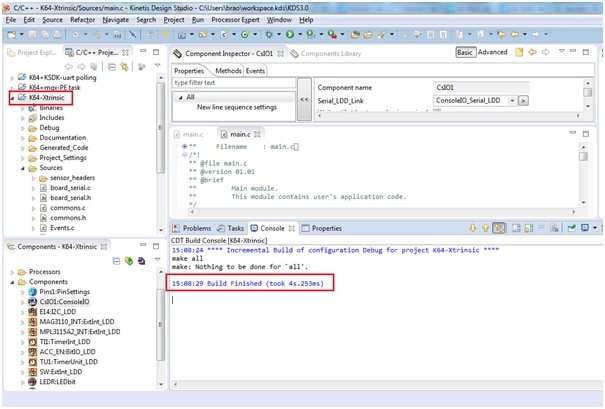This screenshot has height=409, width=605.
Task: Click the Problems view tab icon
Action: pyautogui.click(x=177, y=228)
